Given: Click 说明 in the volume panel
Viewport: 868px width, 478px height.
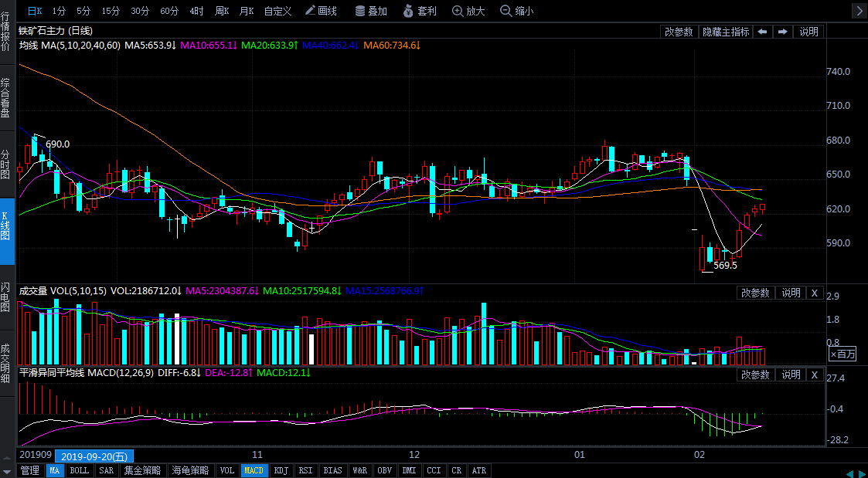Looking at the screenshot, I should pos(791,293).
